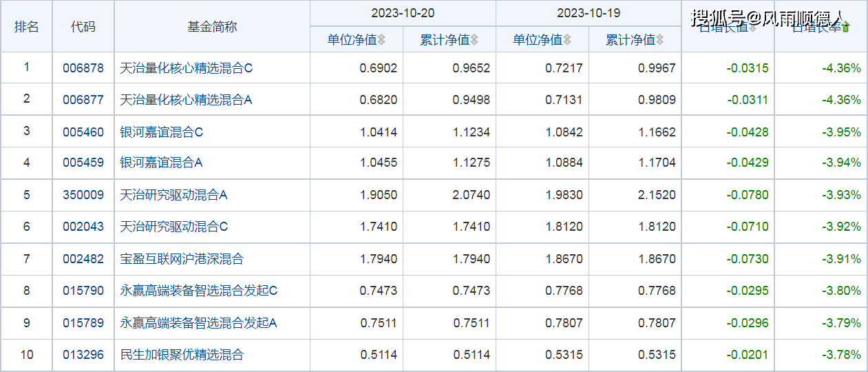The width and height of the screenshot is (868, 372).
Task: Click the 2023-10-20 date header
Action: pyautogui.click(x=403, y=13)
